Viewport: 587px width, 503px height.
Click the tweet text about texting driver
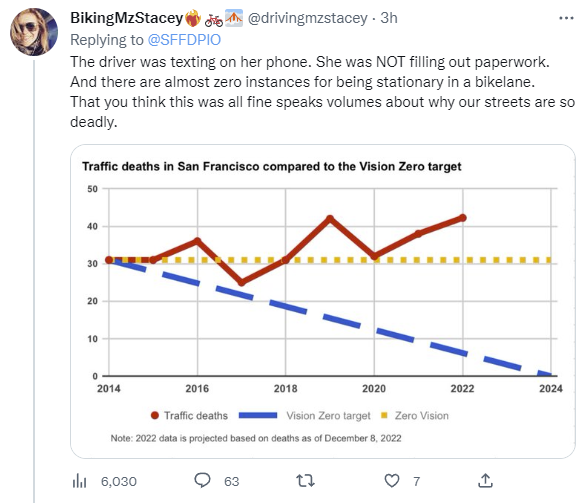tap(322, 92)
